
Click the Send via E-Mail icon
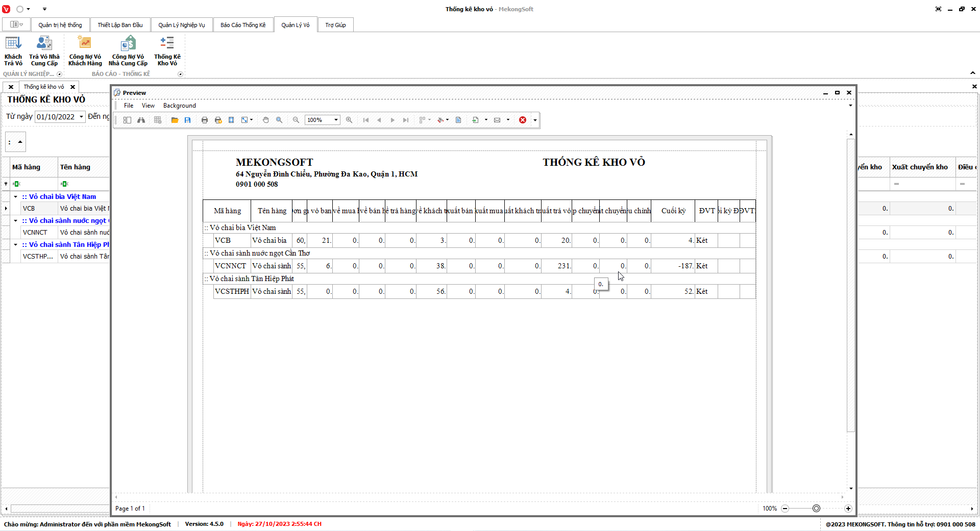(497, 120)
